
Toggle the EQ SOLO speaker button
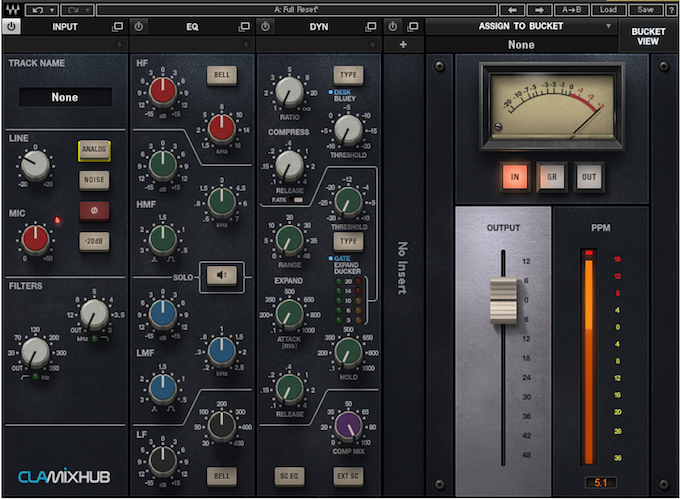(222, 275)
